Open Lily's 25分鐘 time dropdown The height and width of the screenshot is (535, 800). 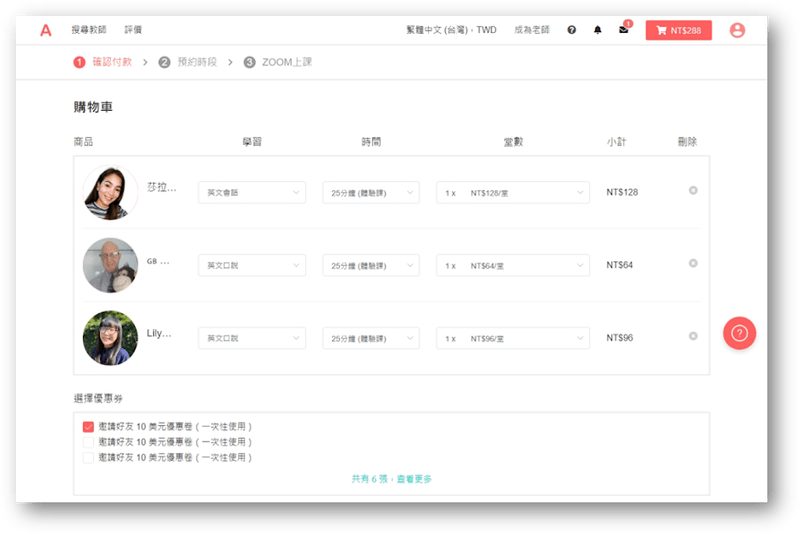pyautogui.click(x=370, y=338)
